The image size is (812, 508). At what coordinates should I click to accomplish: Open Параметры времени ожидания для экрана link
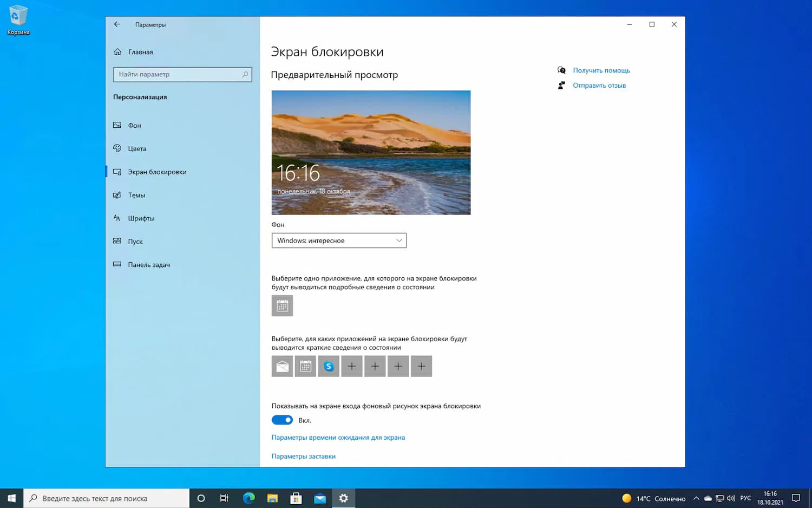338,438
